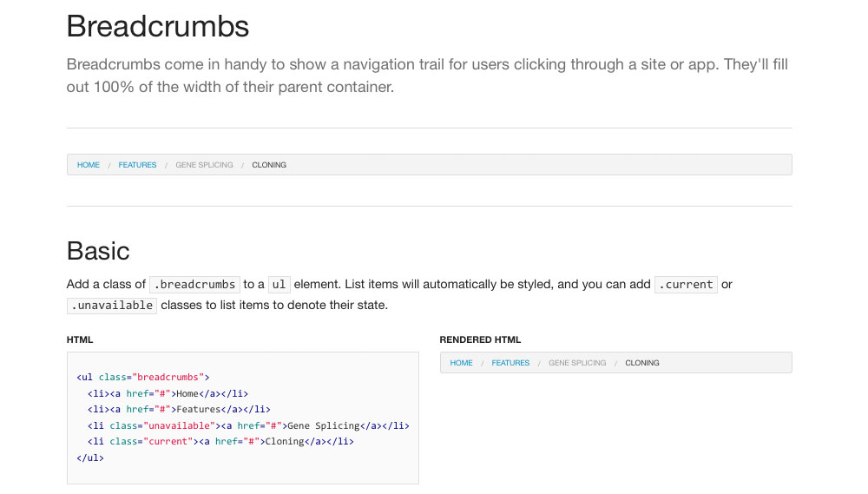This screenshot has height=494, width=868.
Task: Open FEATURES in the Rendered HTML breadcrumb
Action: point(510,363)
